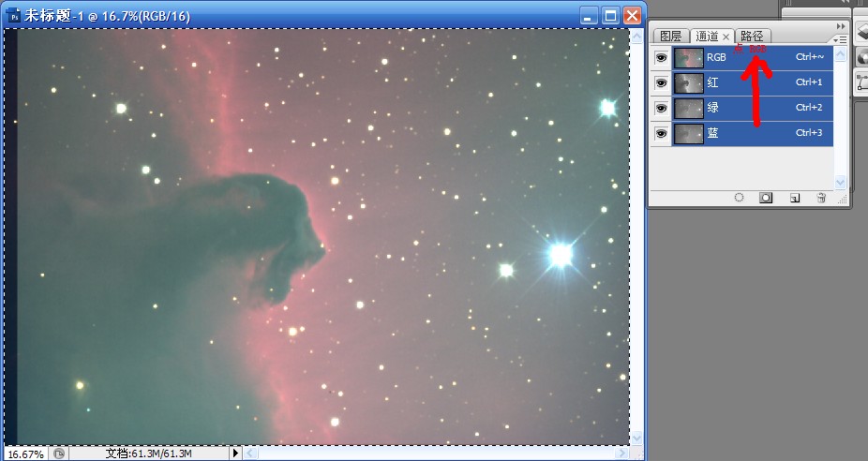The height and width of the screenshot is (461, 868).
Task: Click the 绿 channel thumbnail
Action: pyautogui.click(x=689, y=109)
